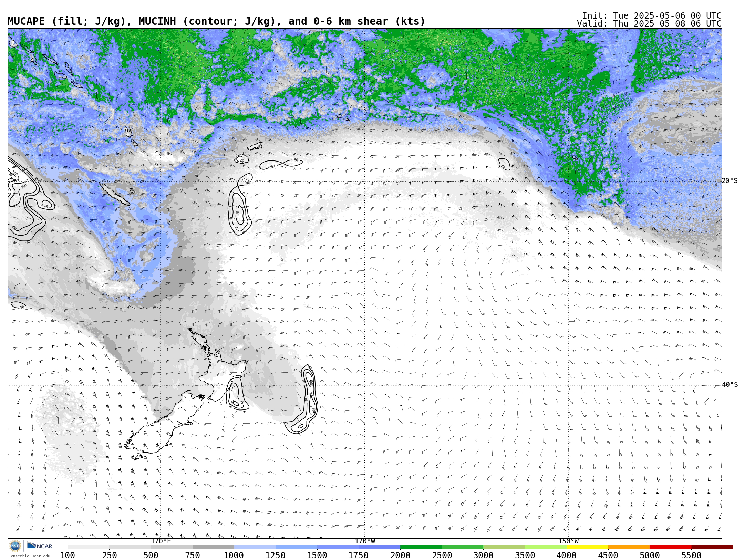744x560 pixels.
Task: Click the colorbar label 3500
Action: click(525, 556)
